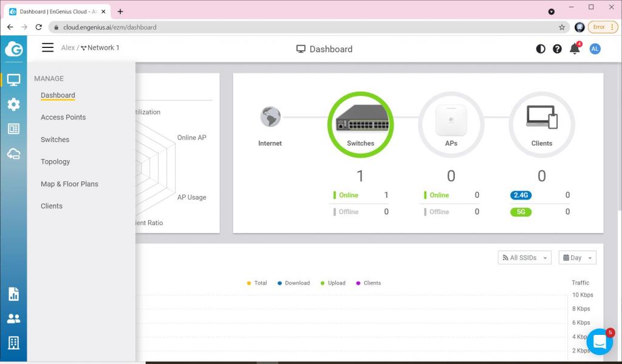This screenshot has height=364, width=622.
Task: Toggle the Upload legend series
Action: click(333, 283)
